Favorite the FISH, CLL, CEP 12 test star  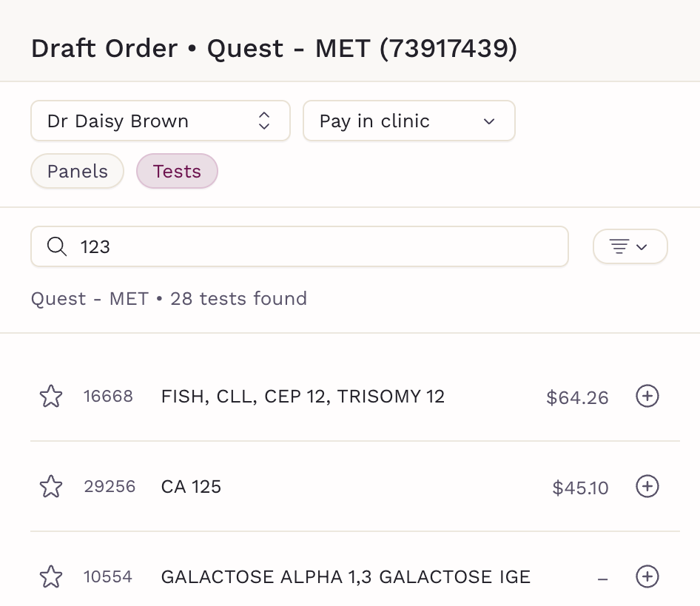click(x=51, y=397)
